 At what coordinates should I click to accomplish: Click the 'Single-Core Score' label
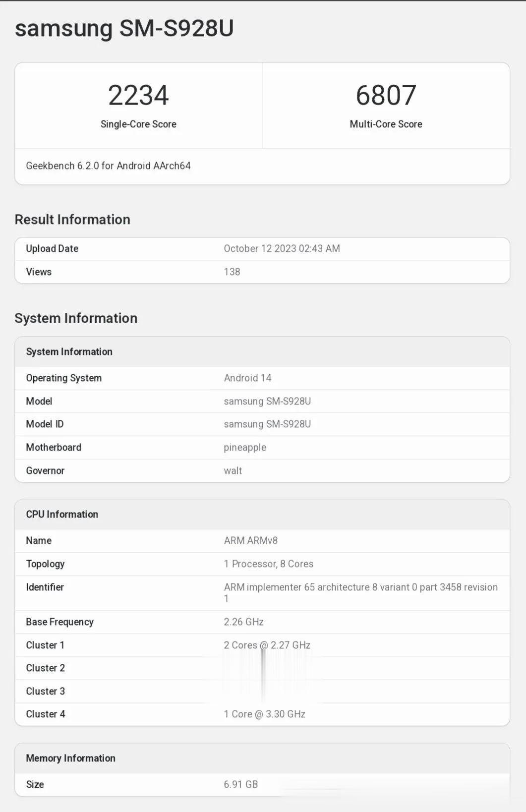pos(138,124)
